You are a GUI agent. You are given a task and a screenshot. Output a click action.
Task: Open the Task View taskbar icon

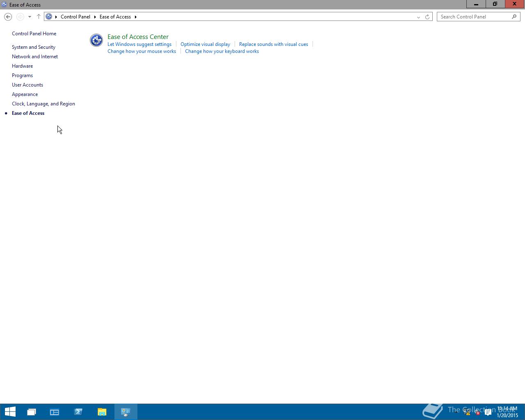tap(32, 412)
